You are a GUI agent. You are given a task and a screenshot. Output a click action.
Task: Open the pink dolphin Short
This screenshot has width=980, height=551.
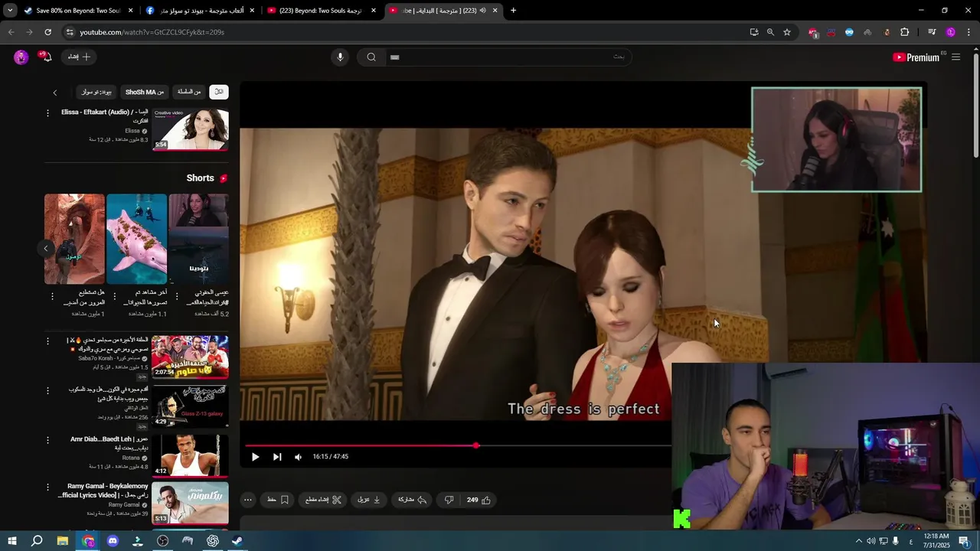[x=136, y=239]
